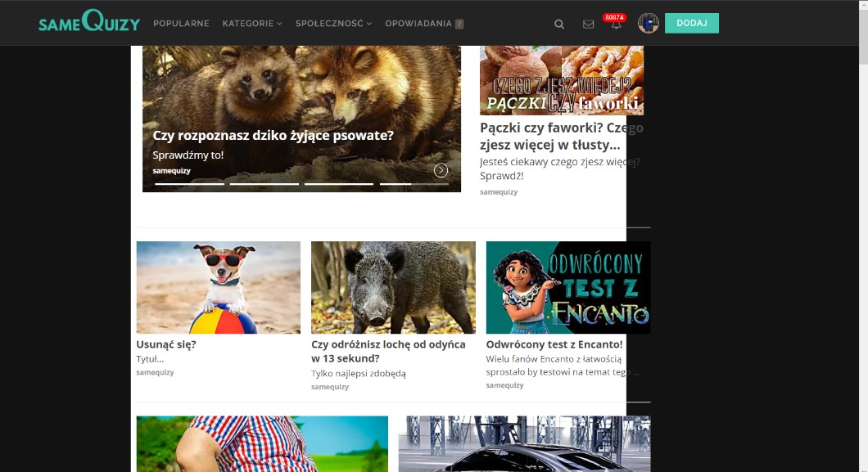Image resolution: width=868 pixels, height=472 pixels.
Task: Go to the Popularne menu item
Action: 181,23
